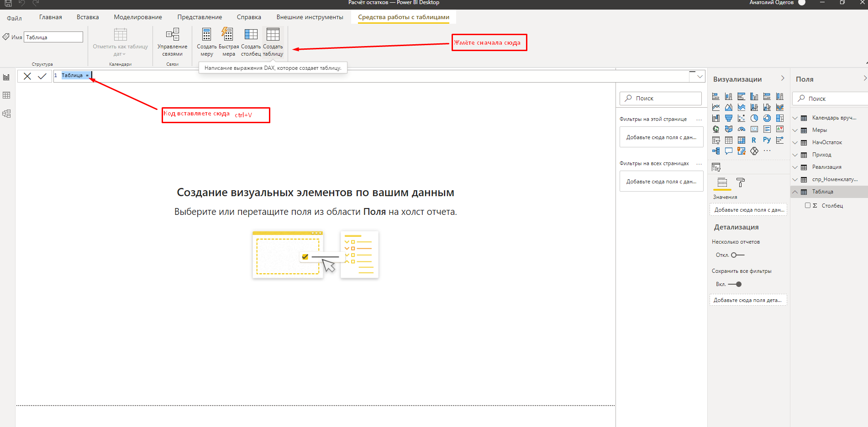Toggle the Несколько отчетов switch
Image resolution: width=868 pixels, height=427 pixels.
pos(737,255)
